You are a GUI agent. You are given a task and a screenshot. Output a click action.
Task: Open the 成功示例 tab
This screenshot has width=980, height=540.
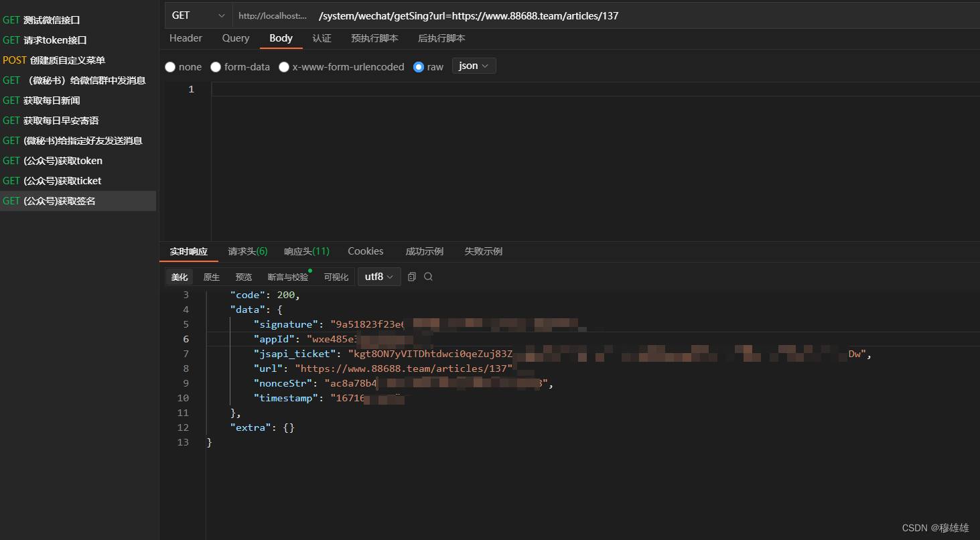(x=425, y=251)
